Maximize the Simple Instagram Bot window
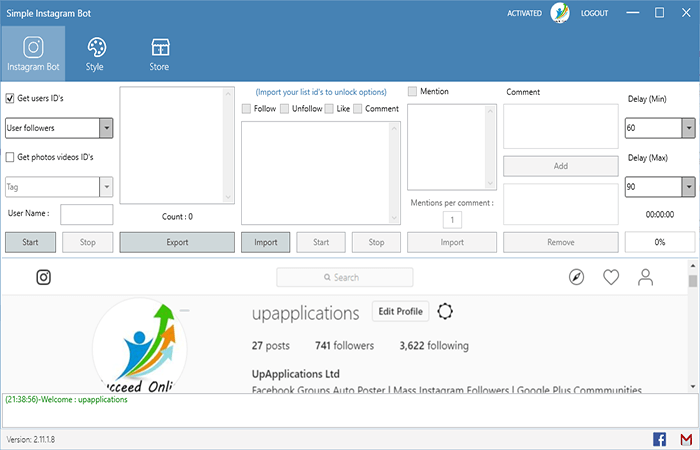 point(659,12)
